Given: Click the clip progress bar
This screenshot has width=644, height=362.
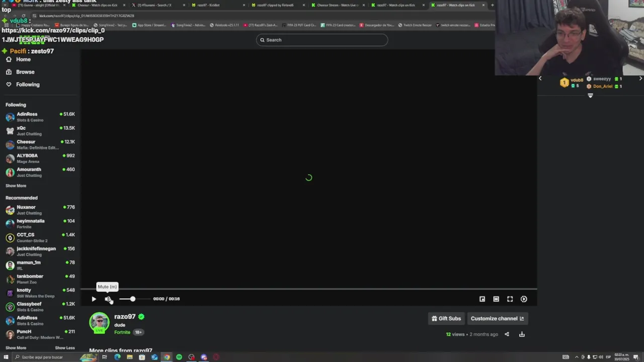Looking at the screenshot, I should (308, 289).
